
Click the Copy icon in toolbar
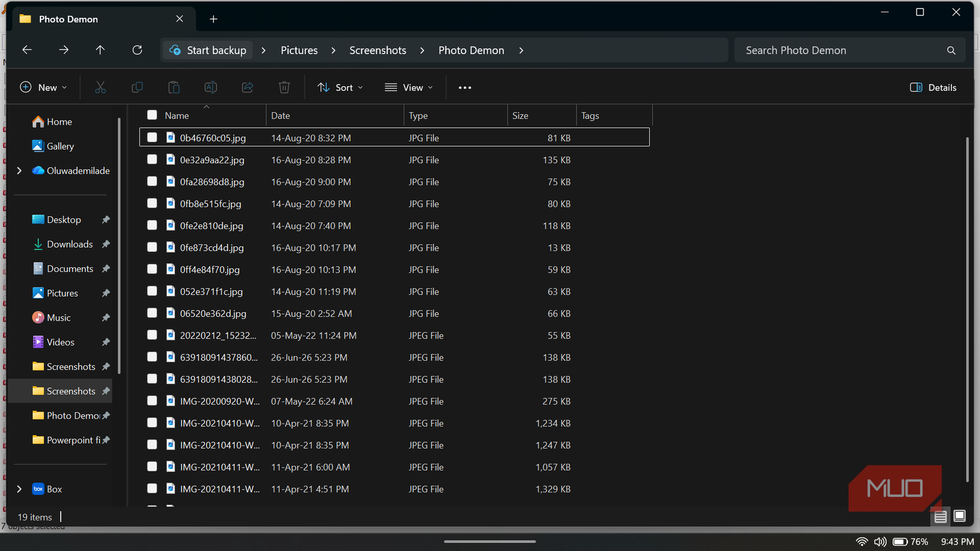137,87
